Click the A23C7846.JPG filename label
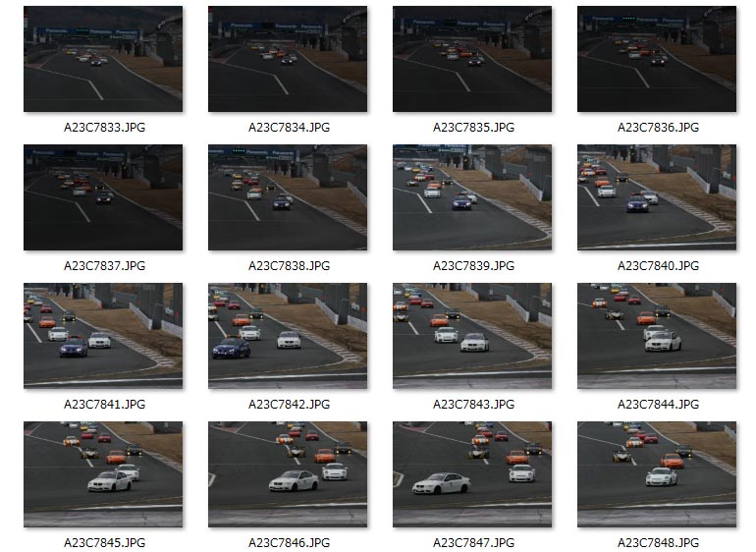756x552 pixels. tap(290, 543)
